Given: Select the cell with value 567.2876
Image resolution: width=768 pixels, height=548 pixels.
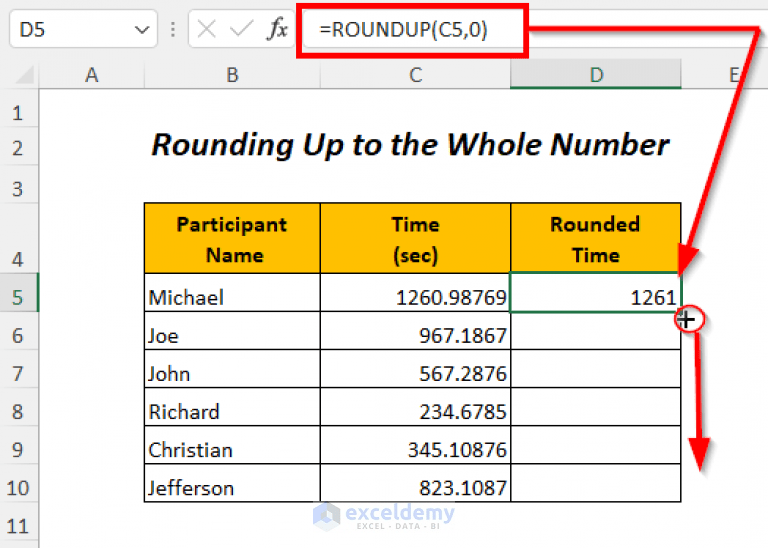Looking at the screenshot, I should click(415, 369).
